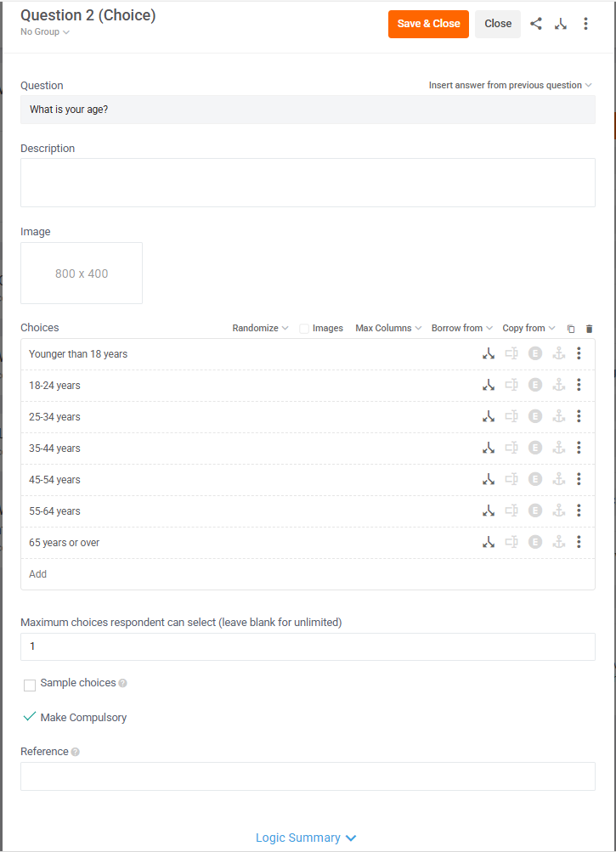
Task: Open the Max Columns dropdown
Action: point(388,328)
